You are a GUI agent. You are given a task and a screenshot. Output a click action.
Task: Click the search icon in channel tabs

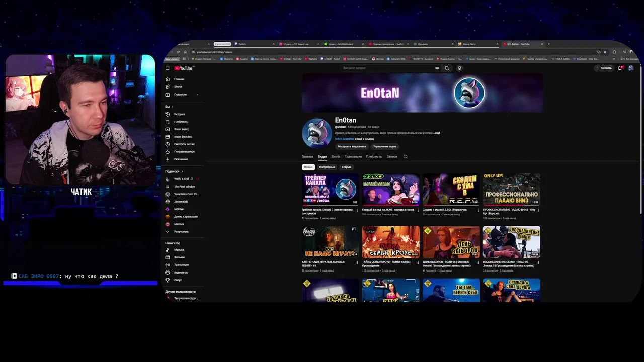[406, 157]
